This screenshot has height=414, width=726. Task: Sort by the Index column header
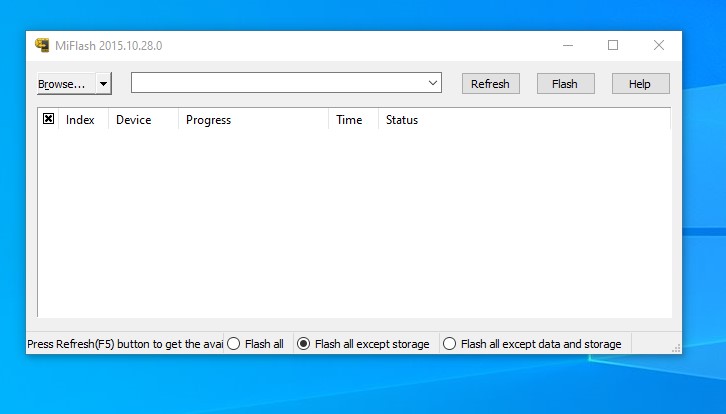point(83,120)
